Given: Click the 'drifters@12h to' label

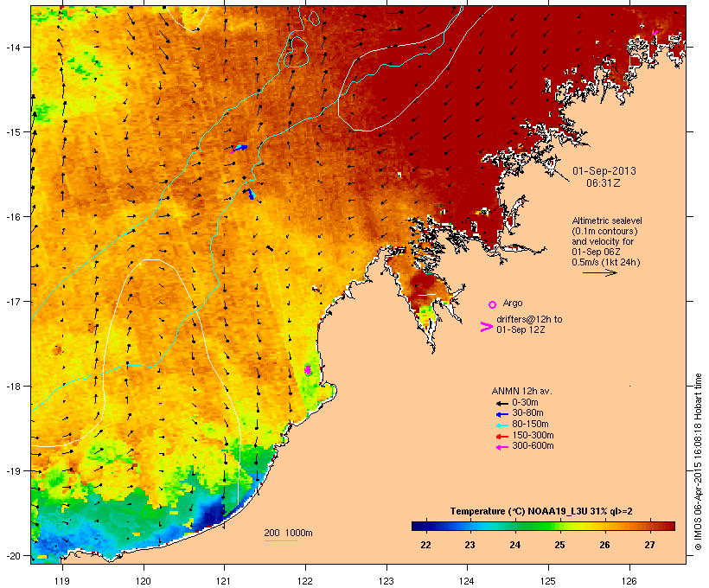Looking at the screenshot, I should pyautogui.click(x=529, y=319).
